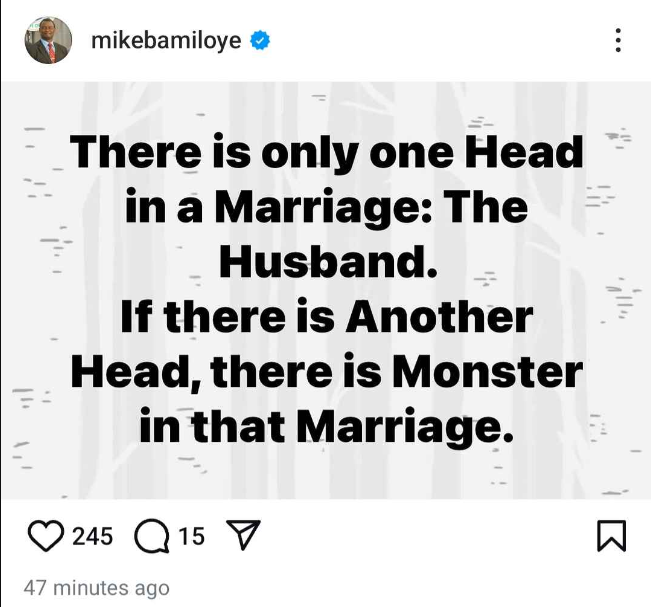Open comments via the speech bubble icon
The height and width of the screenshot is (607, 651).
pyautogui.click(x=152, y=536)
